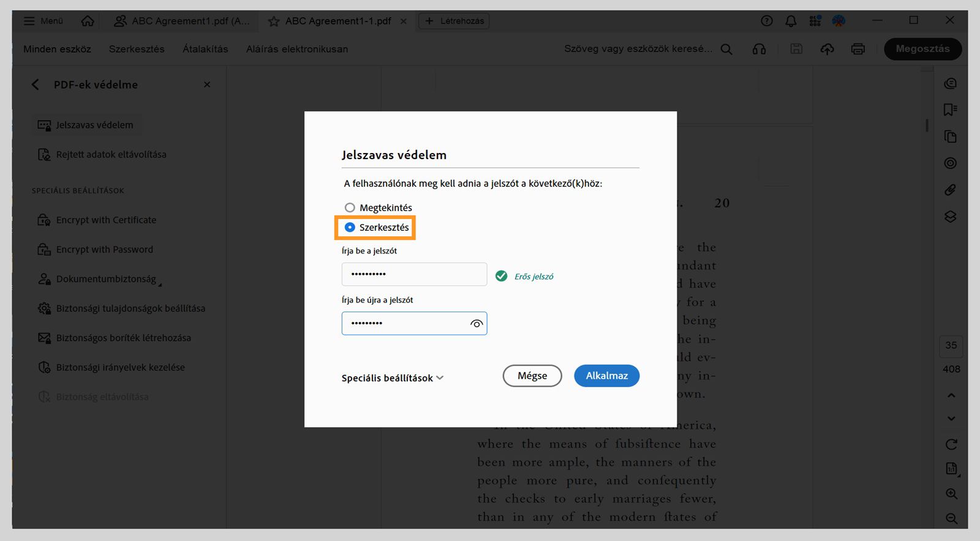Click the page display settings icon
Image resolution: width=980 pixels, height=541 pixels.
pos(952,469)
